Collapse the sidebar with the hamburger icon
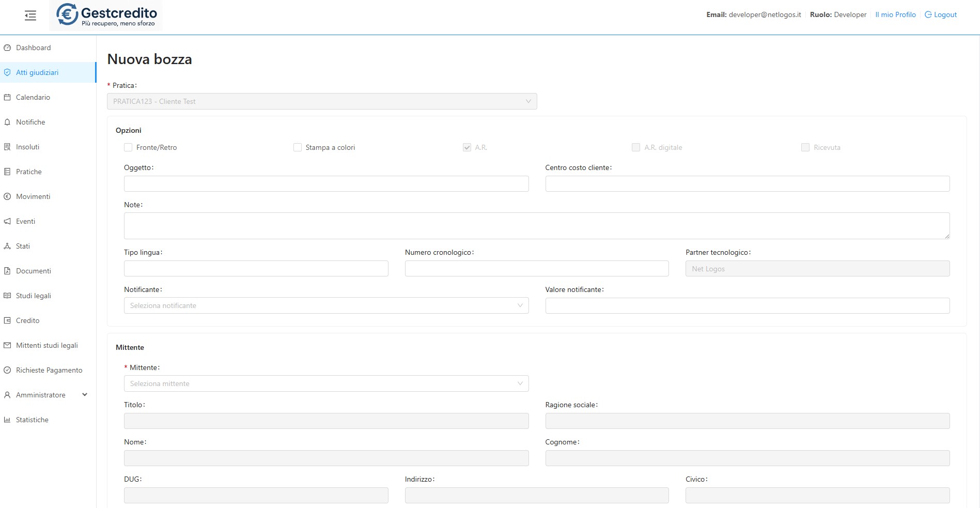Screen dimensions: 980x508 [30, 16]
